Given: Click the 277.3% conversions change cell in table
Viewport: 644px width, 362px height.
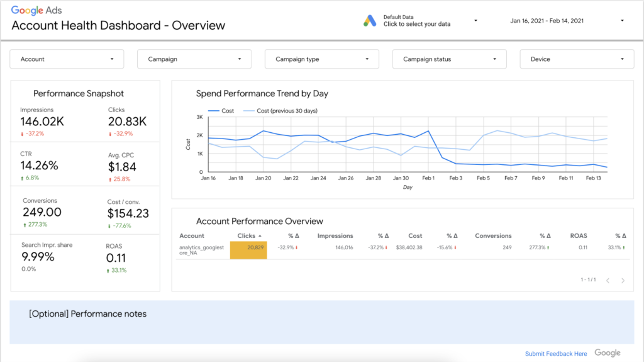Looking at the screenshot, I should [x=539, y=247].
